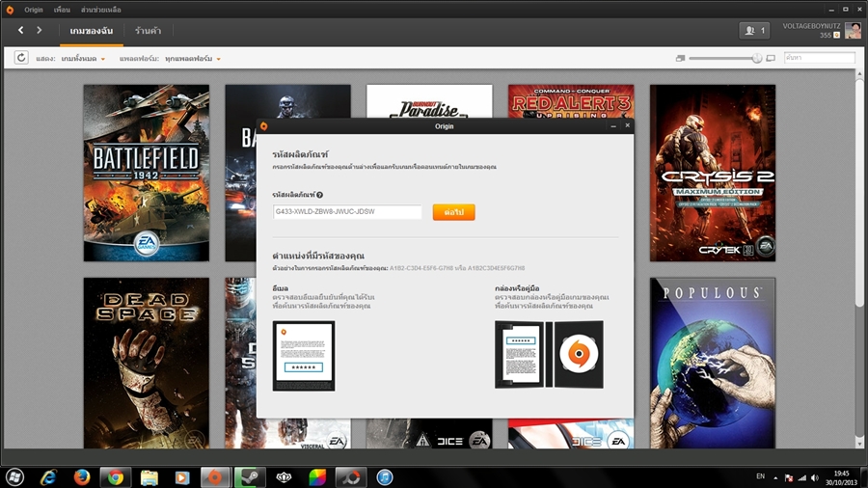
Task: Click the large tiles icon right of slider
Action: point(771,58)
